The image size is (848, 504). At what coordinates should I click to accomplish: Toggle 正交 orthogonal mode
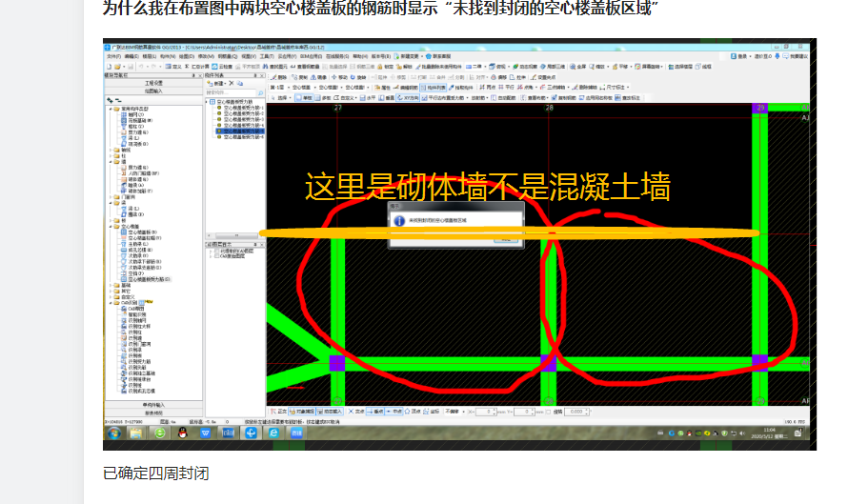tap(278, 411)
